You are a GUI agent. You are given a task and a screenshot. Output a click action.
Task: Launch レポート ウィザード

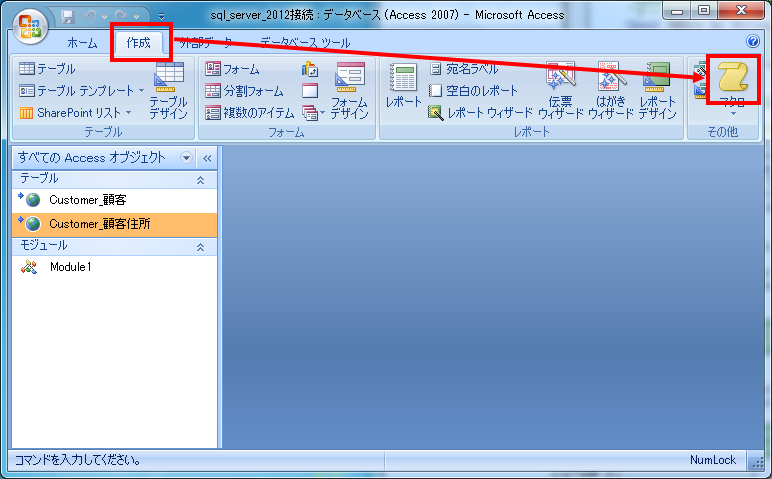click(x=481, y=113)
